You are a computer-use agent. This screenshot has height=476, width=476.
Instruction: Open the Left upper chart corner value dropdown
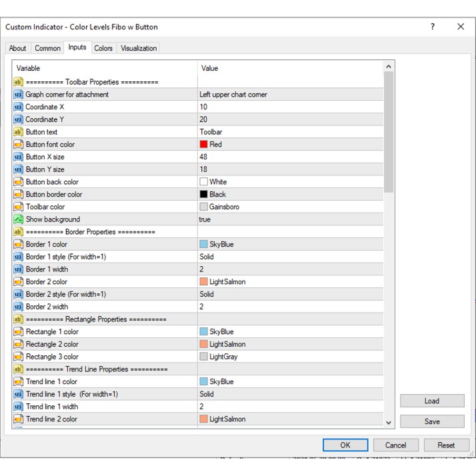(x=289, y=95)
